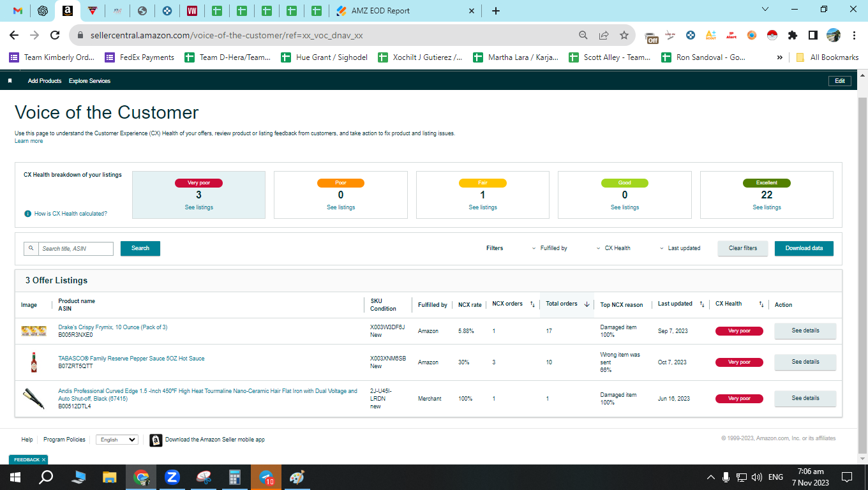Open Windows taskbar search
868x490 pixels.
click(x=46, y=477)
